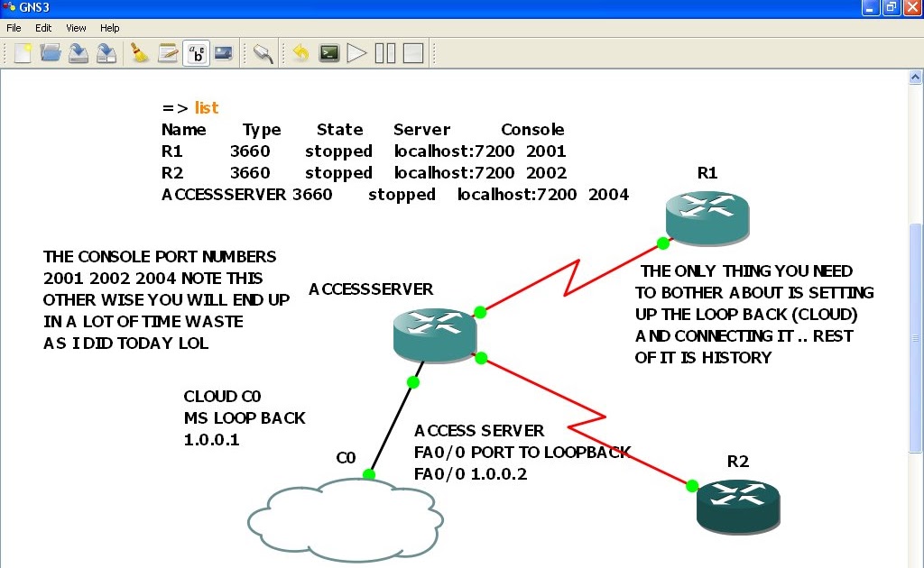The width and height of the screenshot is (924, 568).
Task: Stop all devices
Action: point(412,52)
